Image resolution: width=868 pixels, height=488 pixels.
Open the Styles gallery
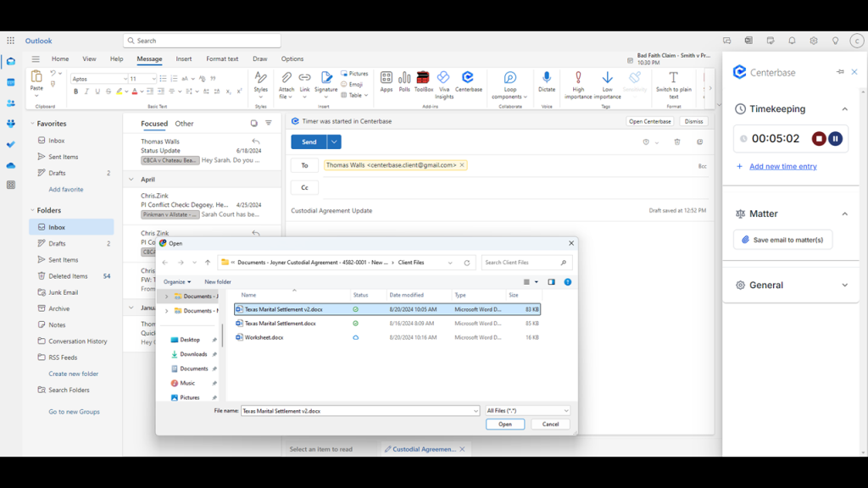pyautogui.click(x=261, y=86)
